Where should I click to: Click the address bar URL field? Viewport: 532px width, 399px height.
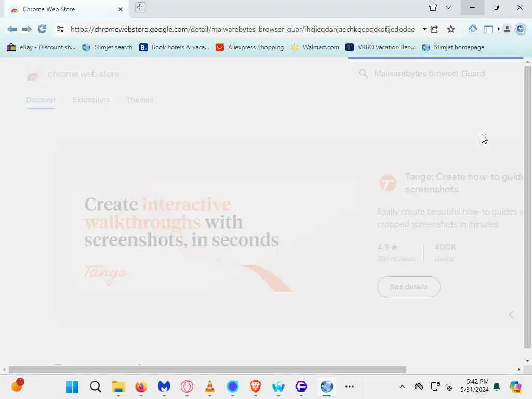(242, 29)
